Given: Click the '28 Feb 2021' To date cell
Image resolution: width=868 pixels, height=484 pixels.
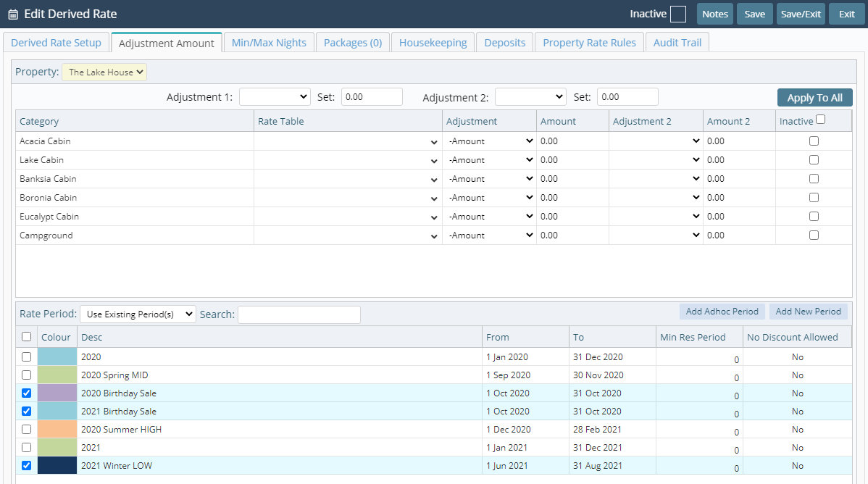Looking at the screenshot, I should (x=612, y=429).
